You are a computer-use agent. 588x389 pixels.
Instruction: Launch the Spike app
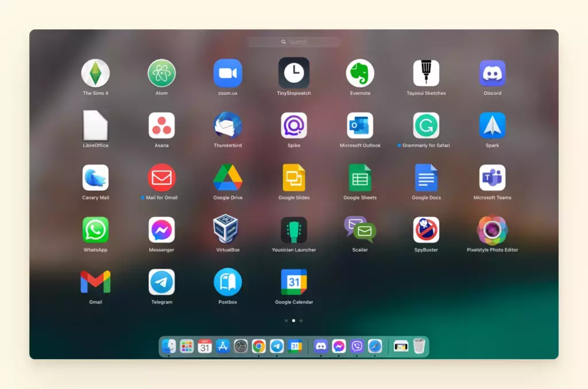point(294,125)
